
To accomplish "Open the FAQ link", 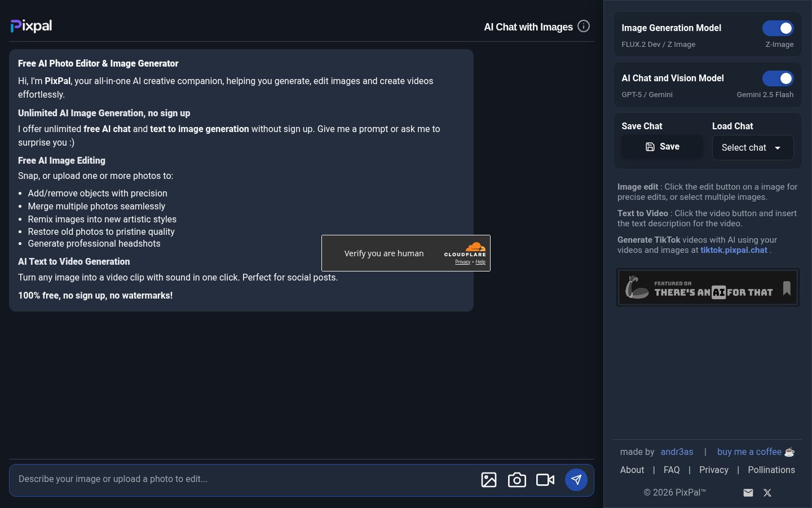I will [x=672, y=470].
